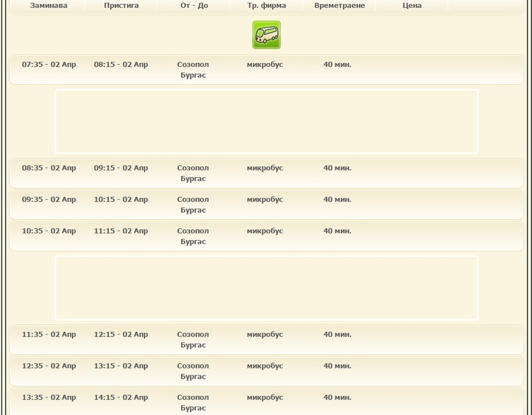Pick the 10:35 - 02 Апр departure
The height and width of the screenshot is (415, 532).
(49, 231)
